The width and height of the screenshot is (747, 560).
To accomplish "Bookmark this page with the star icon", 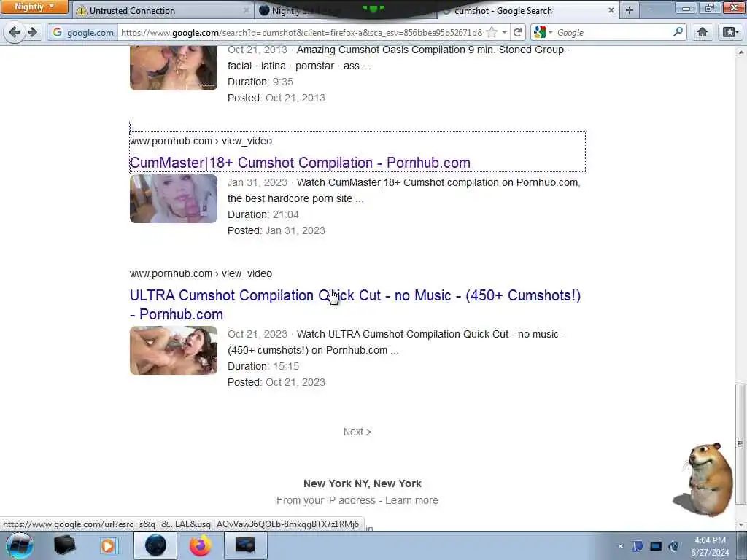I will click(492, 32).
